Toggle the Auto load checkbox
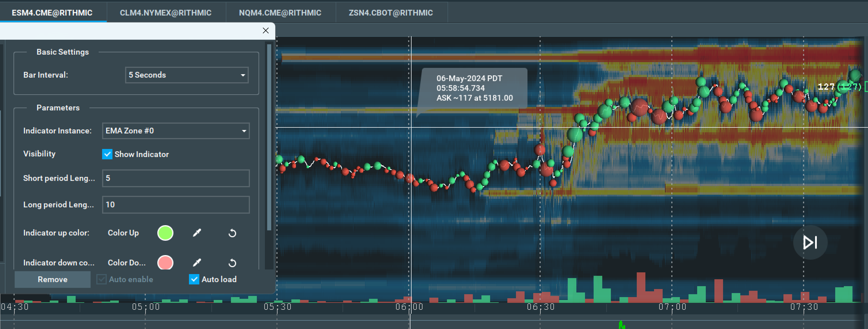The image size is (868, 329). [x=194, y=279]
